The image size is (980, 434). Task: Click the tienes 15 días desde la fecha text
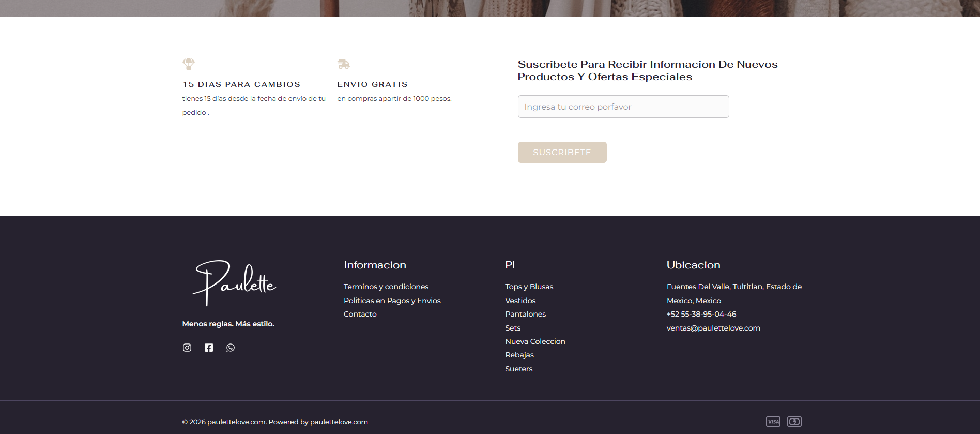[x=254, y=106]
